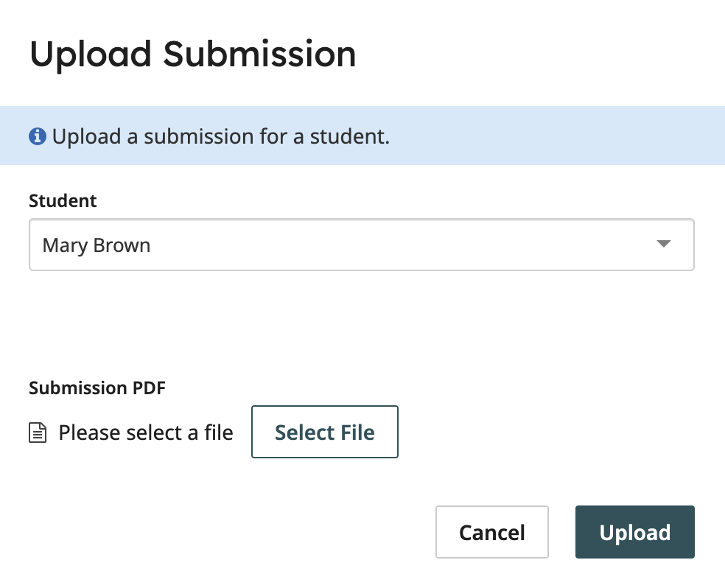Image resolution: width=725 pixels, height=588 pixels.
Task: Click the document icon beside file prompt
Action: 38,433
